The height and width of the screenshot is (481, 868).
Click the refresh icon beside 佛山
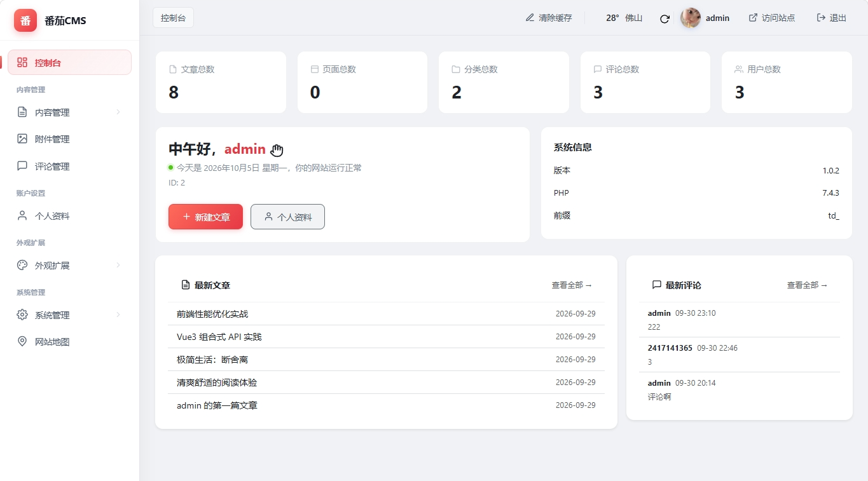pyautogui.click(x=665, y=18)
